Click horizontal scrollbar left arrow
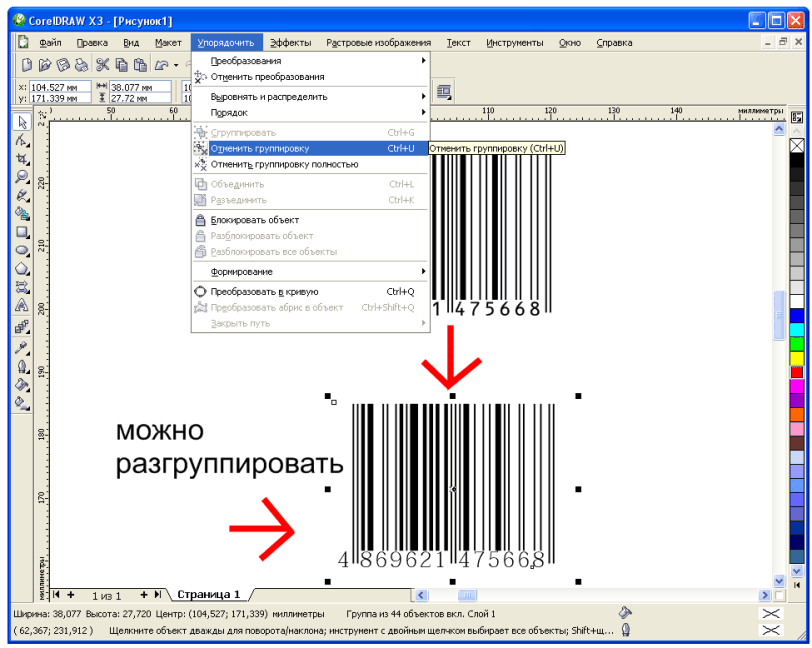The height and width of the screenshot is (648, 812). coord(422,595)
